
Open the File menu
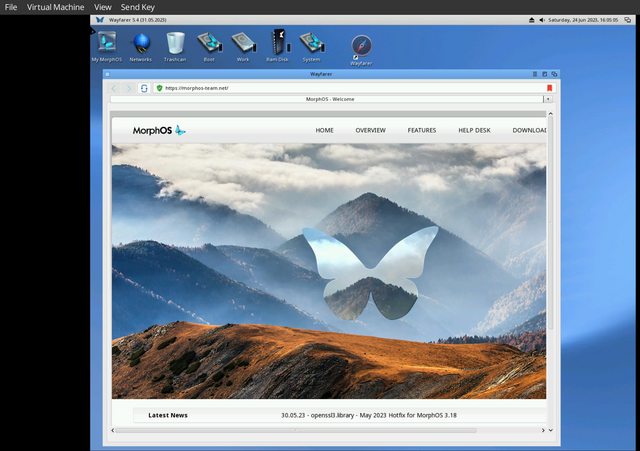point(11,7)
